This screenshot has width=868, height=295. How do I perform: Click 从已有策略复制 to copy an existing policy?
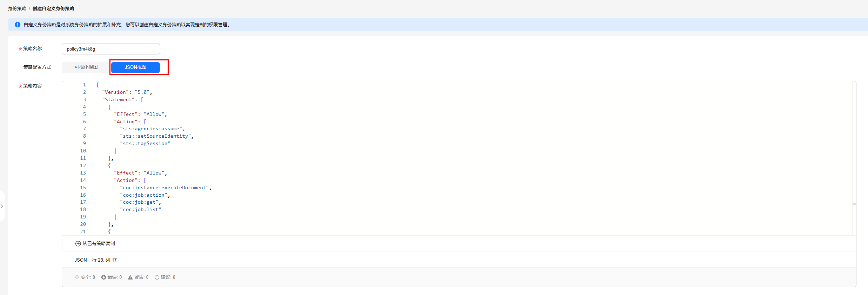point(99,243)
